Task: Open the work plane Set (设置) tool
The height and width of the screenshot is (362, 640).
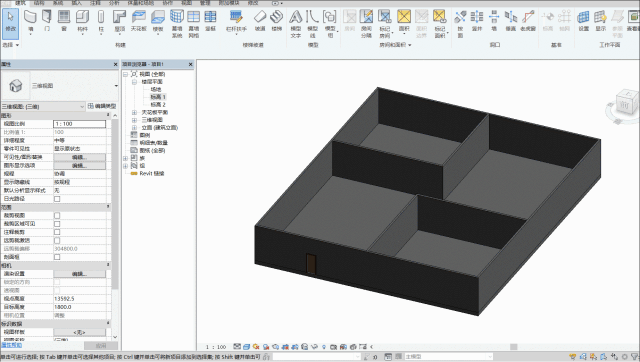Action: click(x=584, y=21)
